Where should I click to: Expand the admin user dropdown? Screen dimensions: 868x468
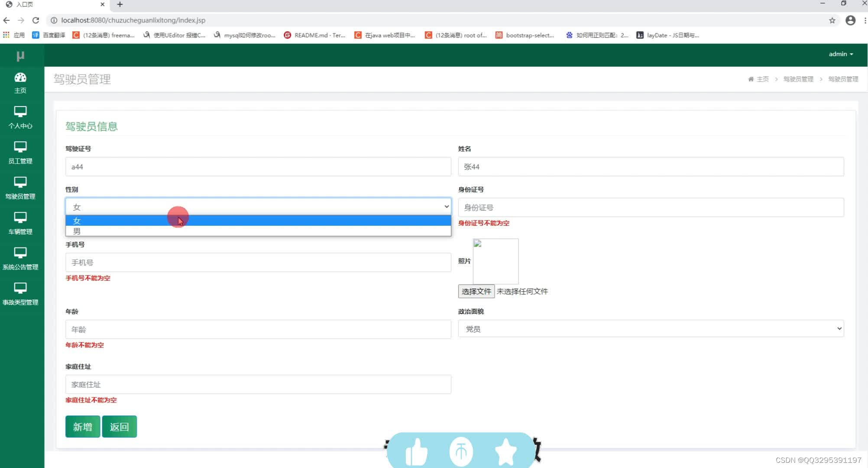tap(841, 54)
